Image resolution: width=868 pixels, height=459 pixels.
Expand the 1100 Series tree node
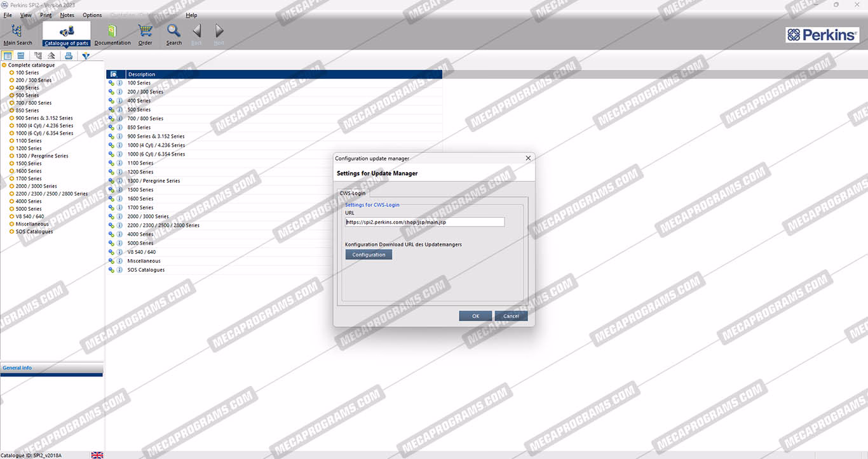[x=11, y=141]
